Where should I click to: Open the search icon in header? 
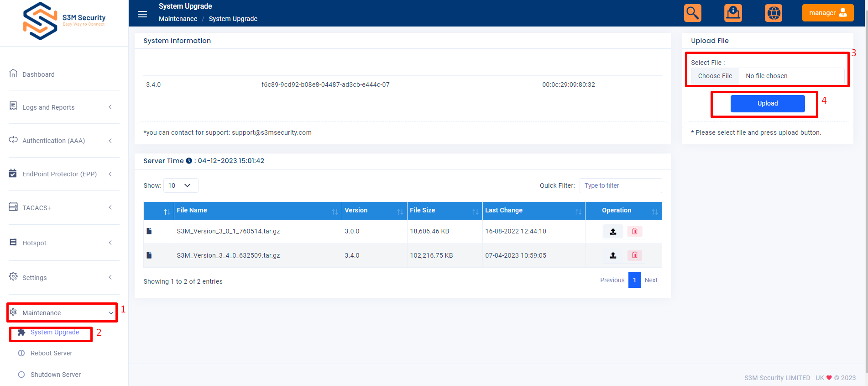692,13
